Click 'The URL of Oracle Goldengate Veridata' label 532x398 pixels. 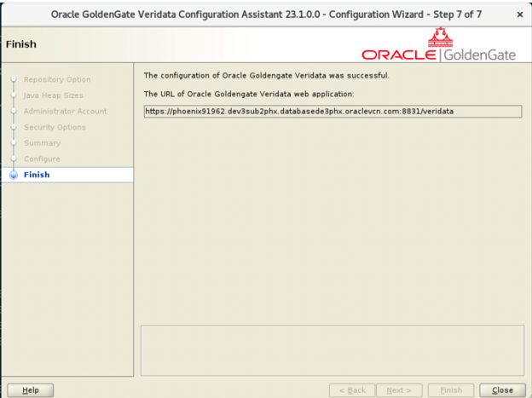(249, 94)
